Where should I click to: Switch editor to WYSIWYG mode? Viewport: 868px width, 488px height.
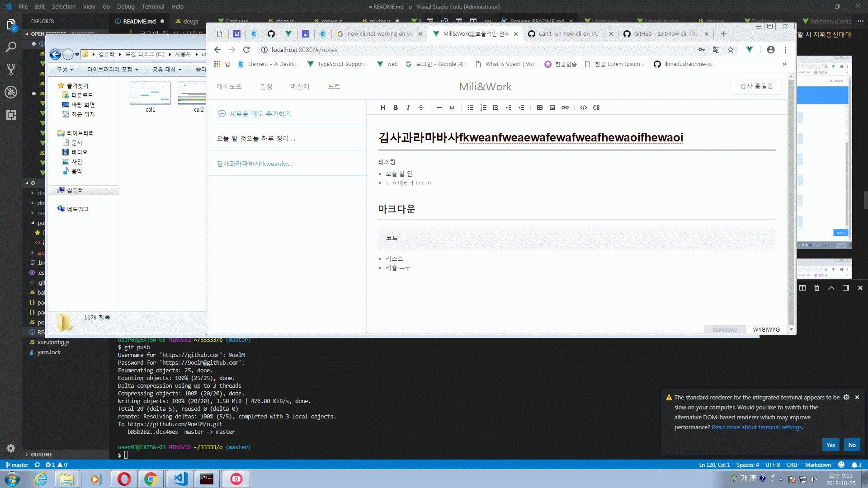point(766,329)
